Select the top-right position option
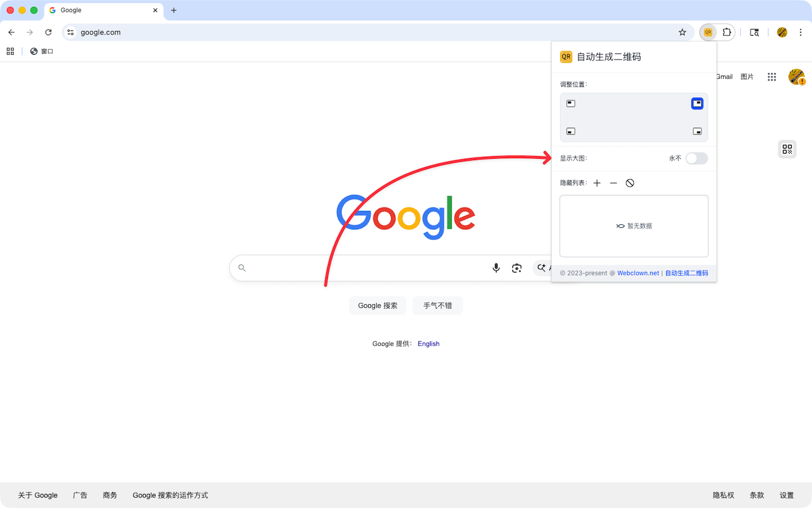Image resolution: width=812 pixels, height=508 pixels. tap(697, 104)
